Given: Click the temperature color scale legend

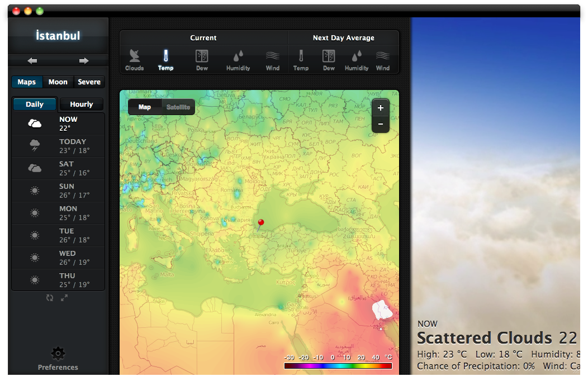Looking at the screenshot, I should click(338, 366).
